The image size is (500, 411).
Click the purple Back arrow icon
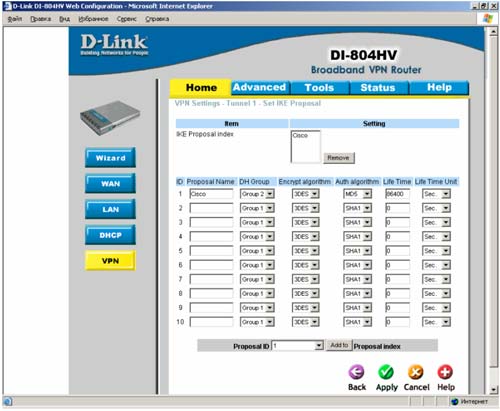pos(356,372)
